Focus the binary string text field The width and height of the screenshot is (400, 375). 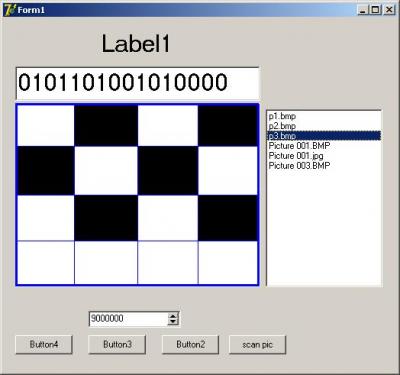point(137,83)
